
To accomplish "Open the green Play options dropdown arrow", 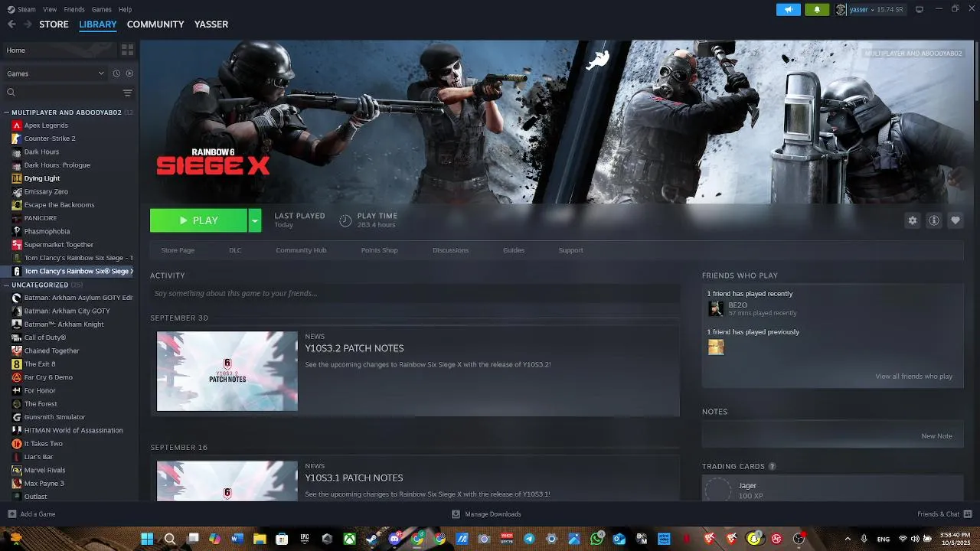I will (x=255, y=220).
